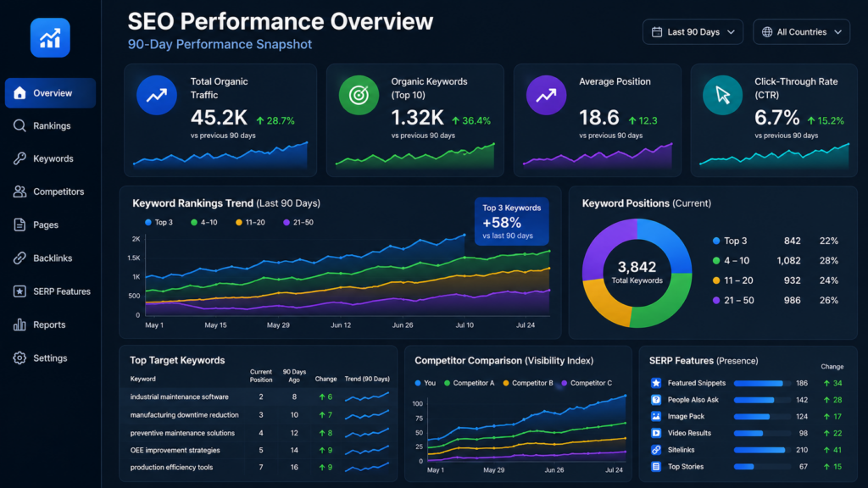The height and width of the screenshot is (488, 868).
Task: Click the calendar icon in the date range selector
Action: coord(657,32)
